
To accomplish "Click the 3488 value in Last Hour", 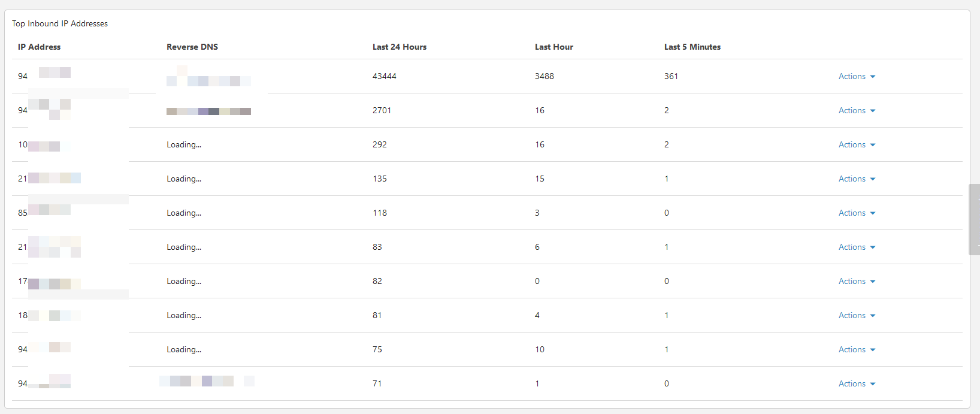I will (x=545, y=77).
